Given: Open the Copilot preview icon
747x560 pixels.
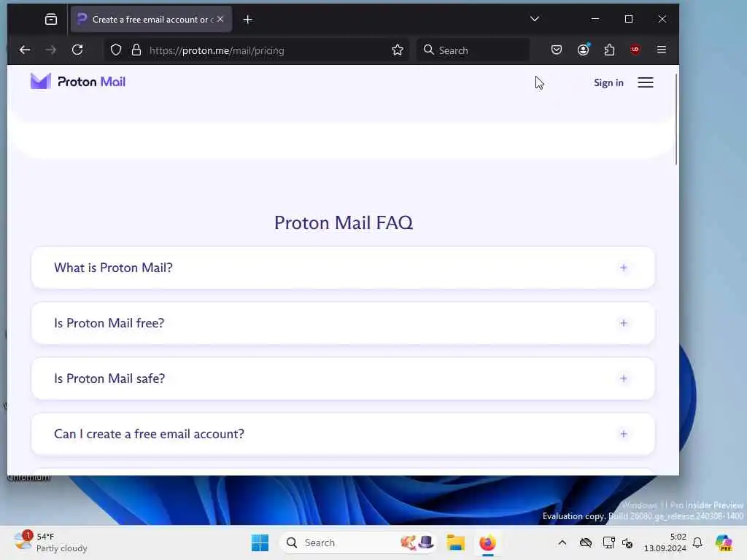Looking at the screenshot, I should pyautogui.click(x=724, y=542).
